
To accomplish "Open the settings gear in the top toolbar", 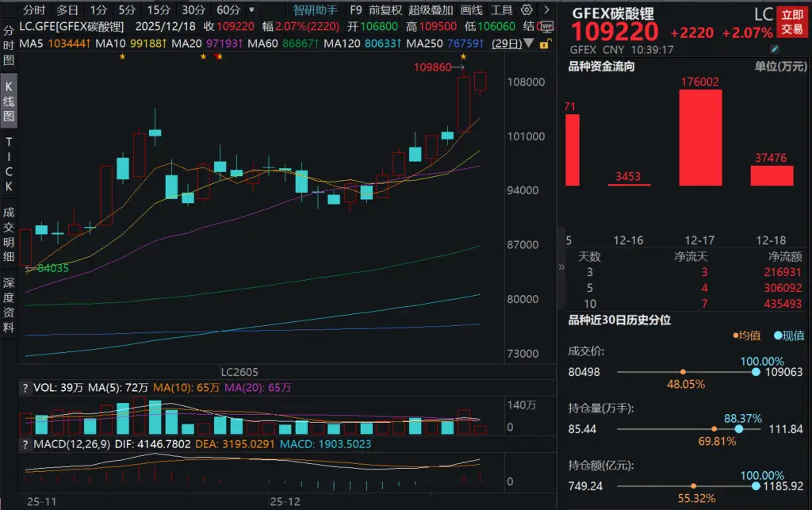I will [526, 10].
